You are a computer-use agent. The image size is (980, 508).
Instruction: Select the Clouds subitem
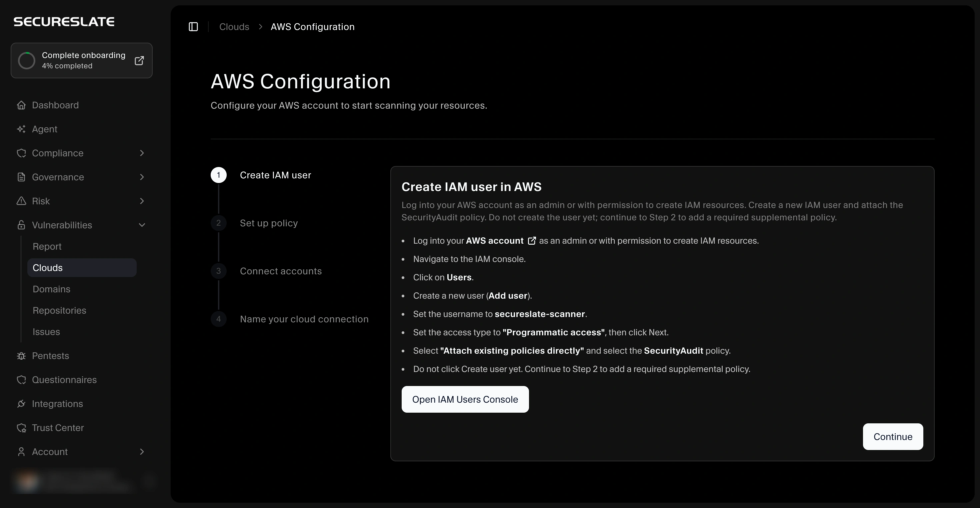pyautogui.click(x=82, y=268)
